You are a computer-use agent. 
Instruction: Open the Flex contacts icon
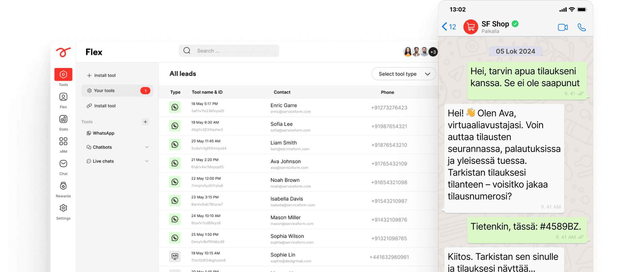pyautogui.click(x=63, y=97)
